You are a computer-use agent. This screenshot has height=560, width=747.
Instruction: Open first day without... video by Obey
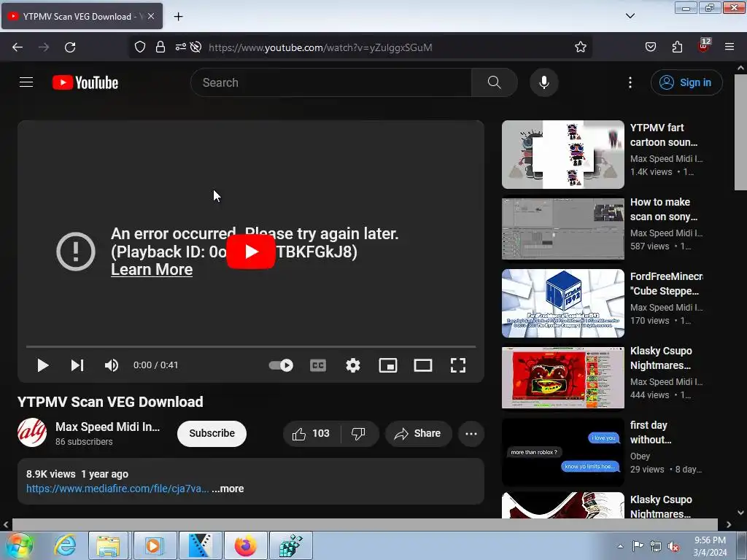(563, 452)
